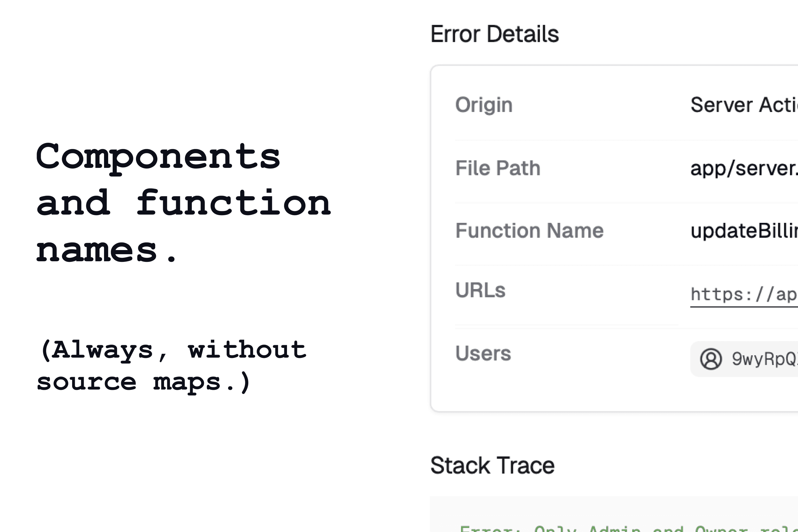Viewport: 798px width, 532px height.
Task: Select the updateBilling function name value
Action: [744, 231]
